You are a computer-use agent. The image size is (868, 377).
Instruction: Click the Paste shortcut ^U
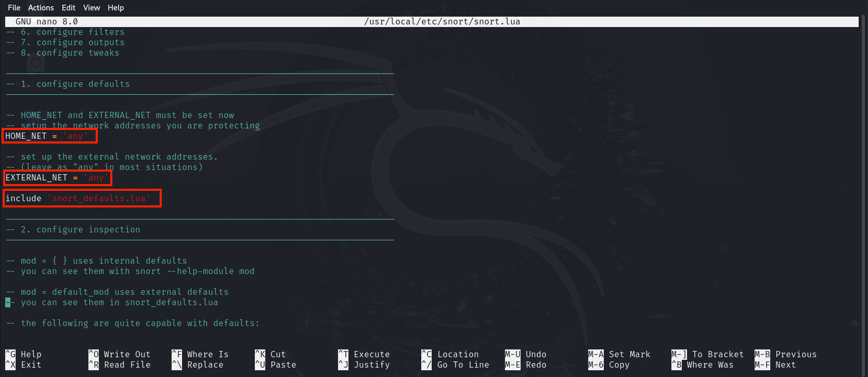tap(276, 365)
